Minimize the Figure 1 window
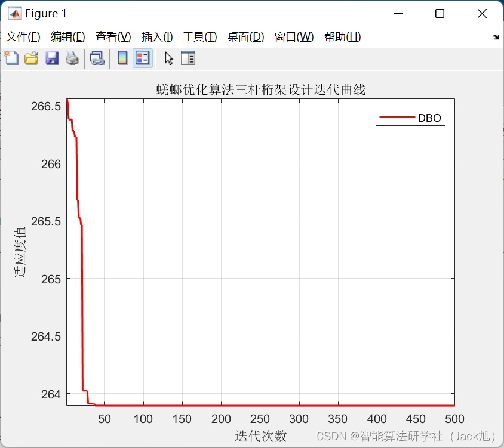The height and width of the screenshot is (448, 504). [x=398, y=14]
